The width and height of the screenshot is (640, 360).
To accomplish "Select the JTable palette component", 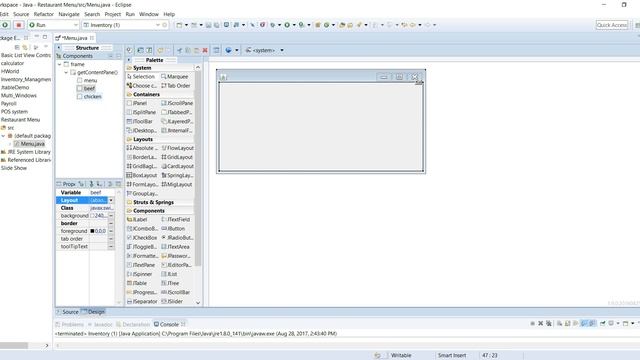I will point(137,283).
